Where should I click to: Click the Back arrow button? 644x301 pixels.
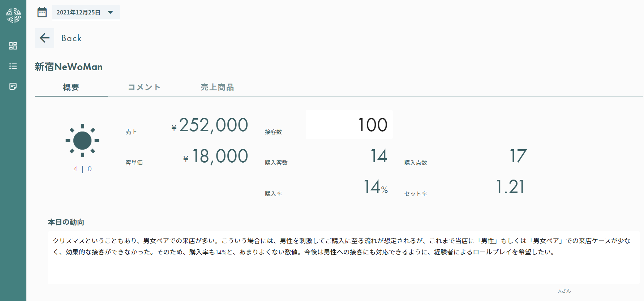pos(44,38)
